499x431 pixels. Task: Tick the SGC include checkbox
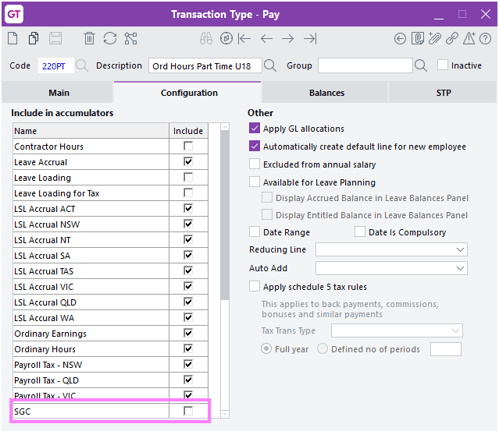(188, 411)
